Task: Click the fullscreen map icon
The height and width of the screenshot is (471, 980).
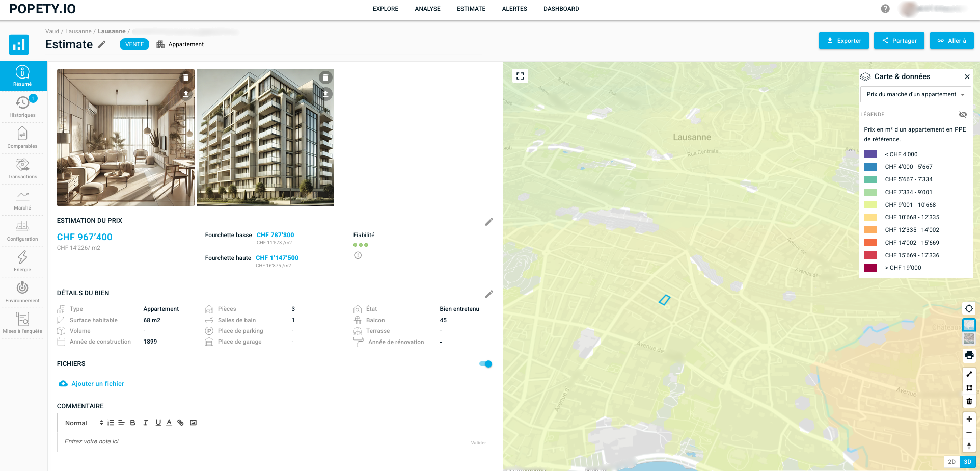Action: point(520,76)
